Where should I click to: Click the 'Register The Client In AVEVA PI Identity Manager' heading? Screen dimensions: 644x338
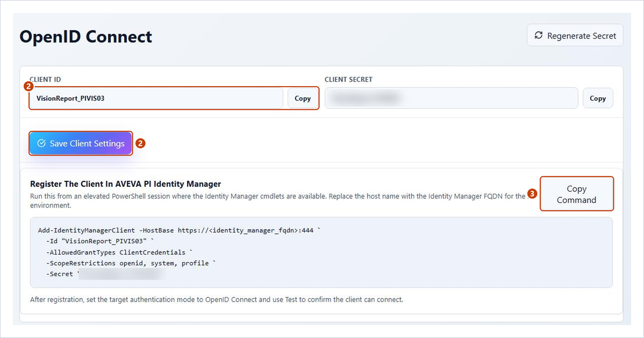(x=126, y=184)
